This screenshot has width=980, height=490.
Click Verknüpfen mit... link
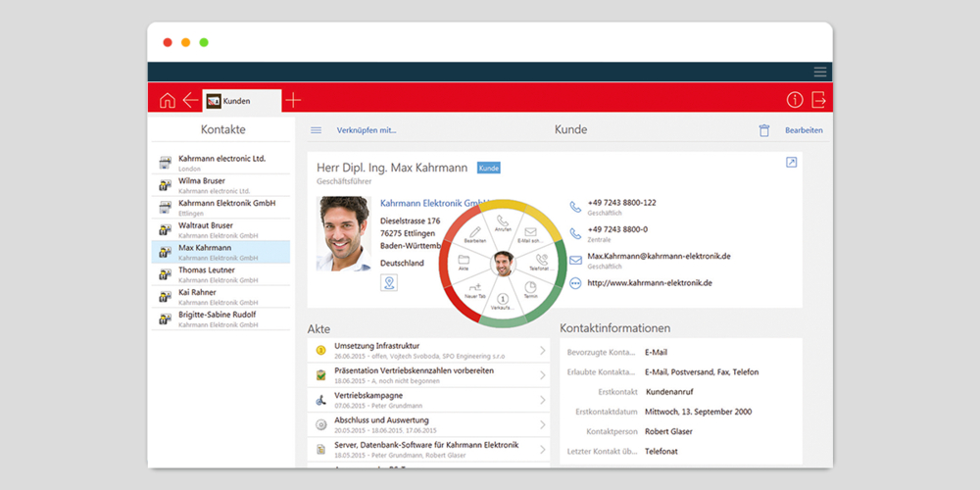coord(367,130)
